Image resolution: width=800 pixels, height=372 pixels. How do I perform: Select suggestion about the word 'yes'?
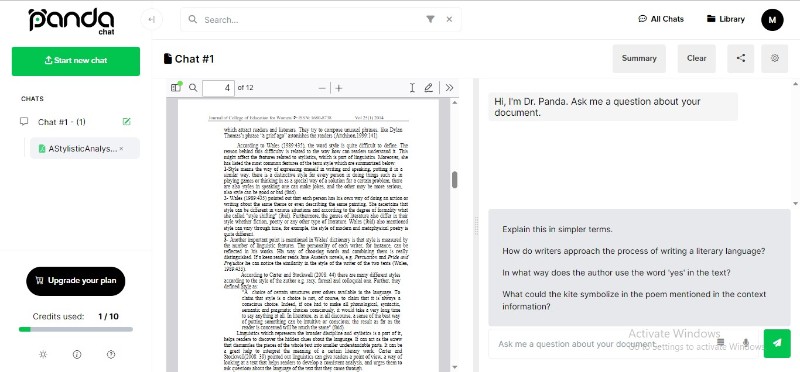[x=616, y=272]
